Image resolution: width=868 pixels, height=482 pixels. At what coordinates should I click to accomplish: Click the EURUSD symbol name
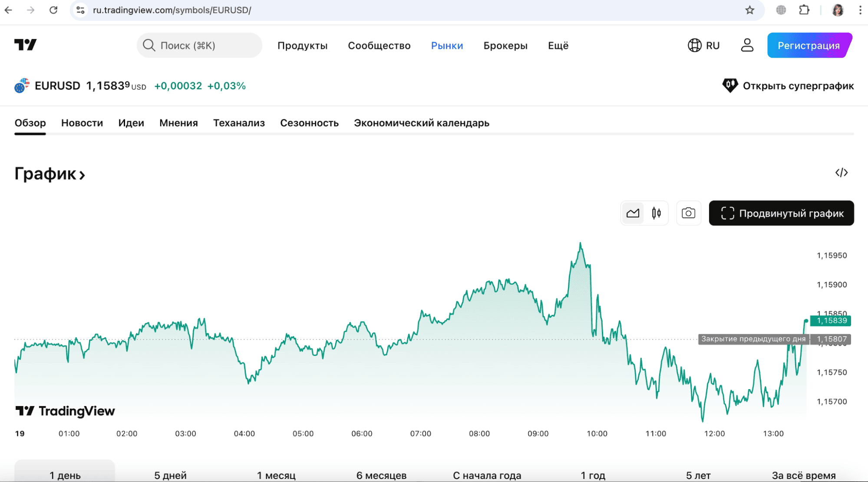57,86
